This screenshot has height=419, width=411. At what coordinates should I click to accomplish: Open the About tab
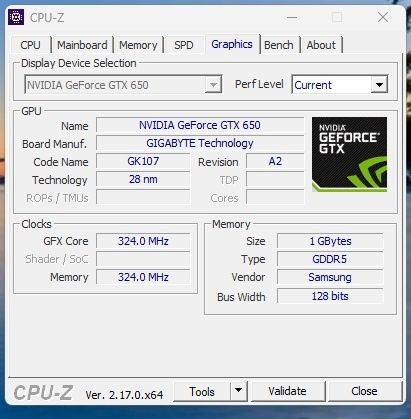coord(321,45)
